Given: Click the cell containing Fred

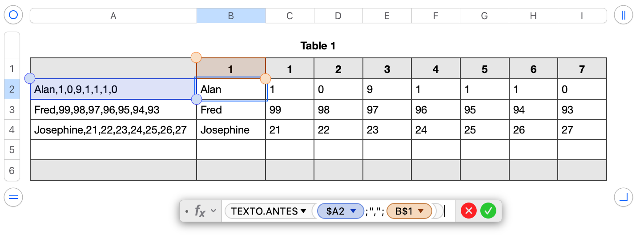Looking at the screenshot, I should 231,109.
